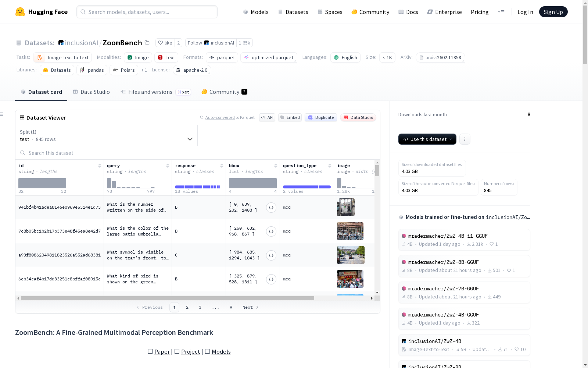The image size is (588, 368).
Task: Open the Dataset card tab
Action: (41, 92)
